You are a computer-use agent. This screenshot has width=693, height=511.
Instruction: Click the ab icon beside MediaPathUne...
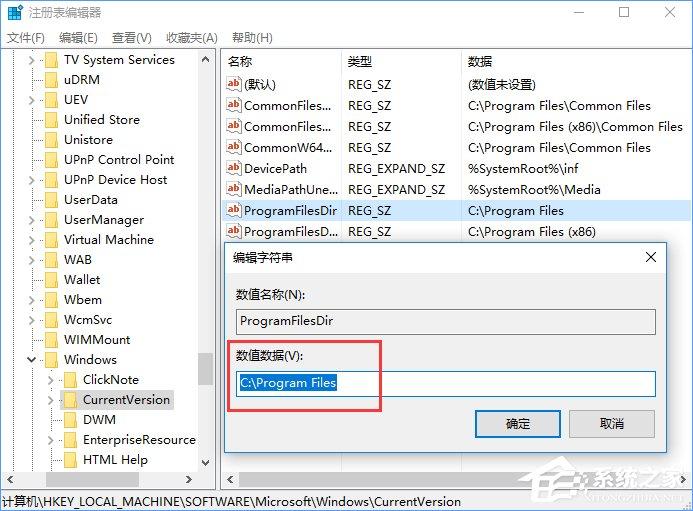point(234,189)
